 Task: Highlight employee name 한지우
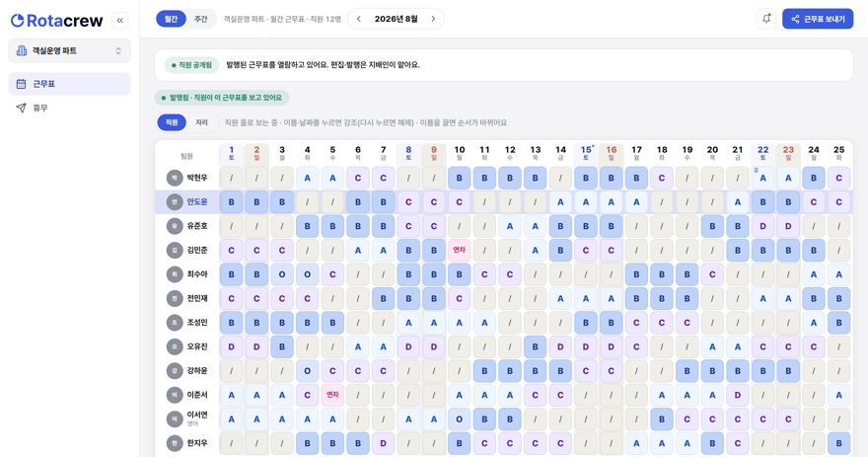click(197, 443)
